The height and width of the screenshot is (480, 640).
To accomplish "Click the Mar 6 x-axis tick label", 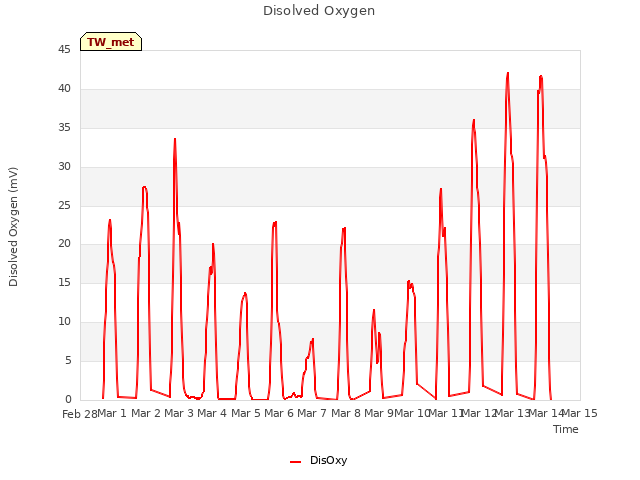I will point(279,413).
